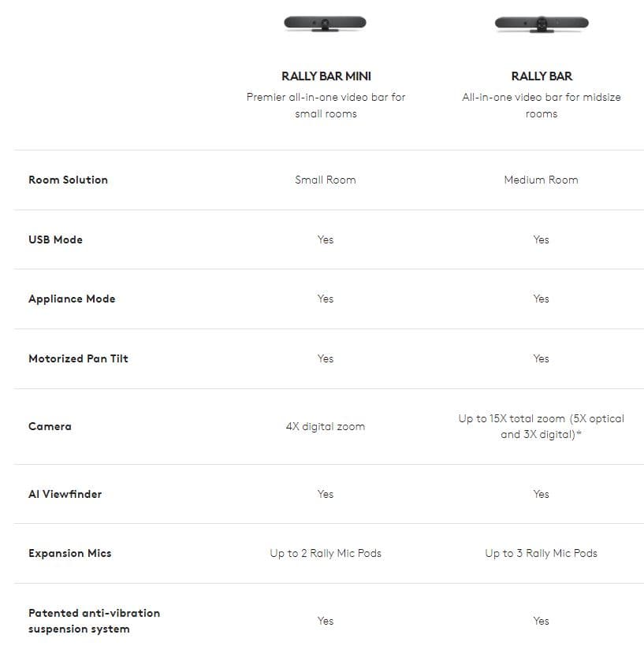Open the RALLY BAR MINI heading link
This screenshot has height=657, width=644.
(x=326, y=76)
